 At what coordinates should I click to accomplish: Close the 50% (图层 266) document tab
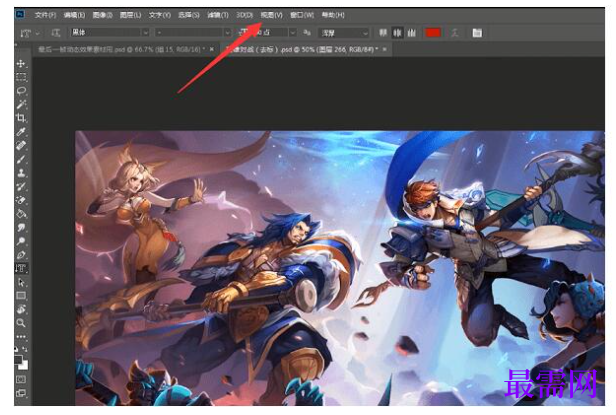coord(385,49)
